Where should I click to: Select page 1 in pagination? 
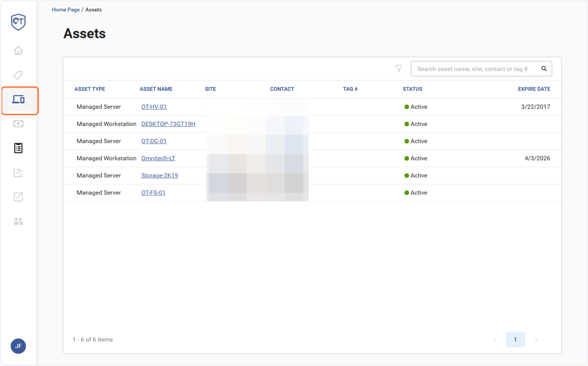click(x=515, y=340)
